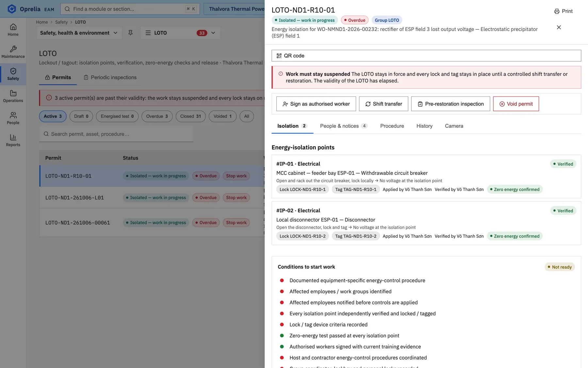Image resolution: width=588 pixels, height=368 pixels.
Task: Click the Tag TAG-ND1-R10-2 chip
Action: 356,236
